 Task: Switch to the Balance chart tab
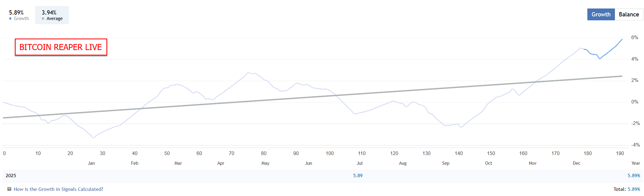point(629,15)
